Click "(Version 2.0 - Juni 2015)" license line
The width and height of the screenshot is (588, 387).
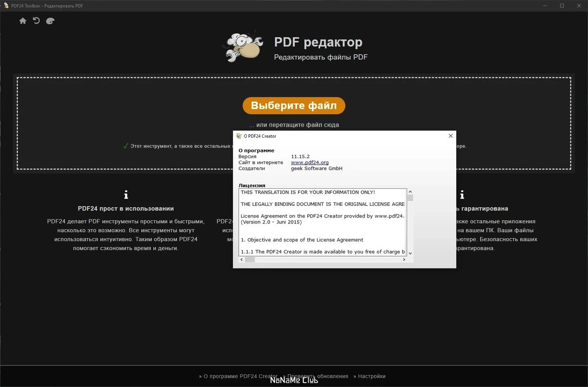coord(271,222)
